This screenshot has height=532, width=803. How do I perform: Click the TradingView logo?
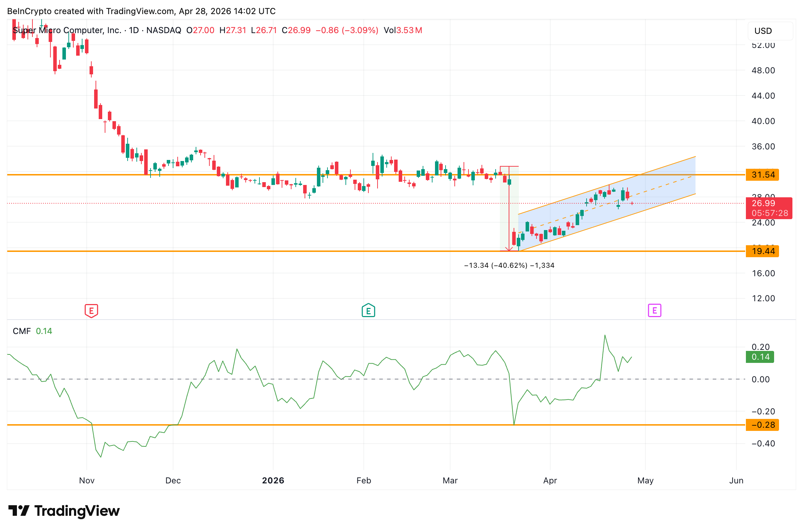64,511
